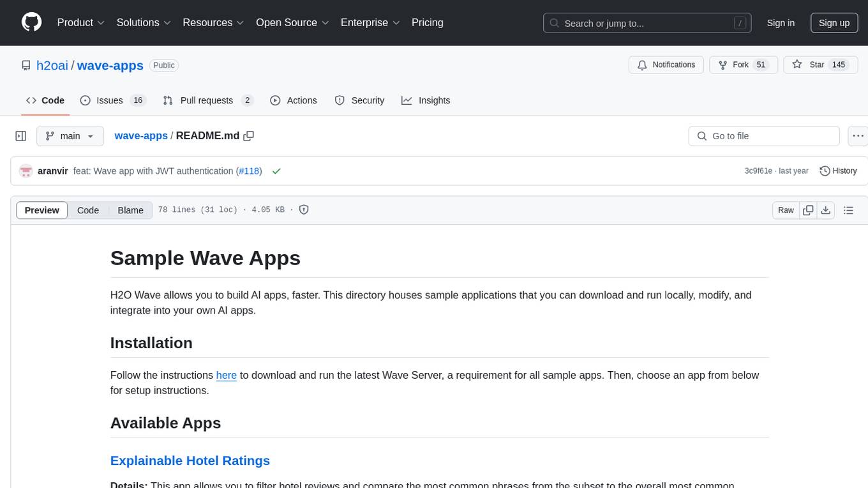Switch to the Insights tab
868x488 pixels.
pos(426,100)
